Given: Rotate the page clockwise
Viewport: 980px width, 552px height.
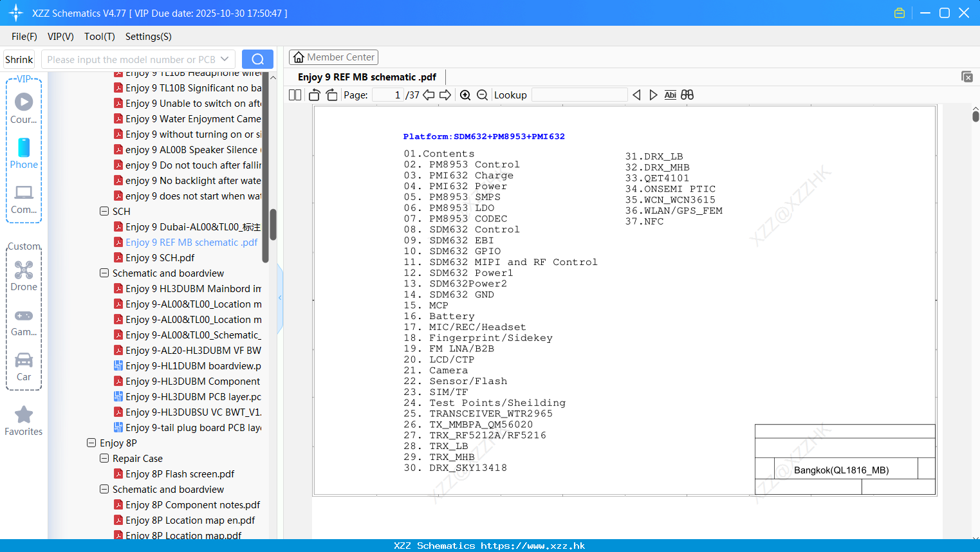Looking at the screenshot, I should (331, 95).
